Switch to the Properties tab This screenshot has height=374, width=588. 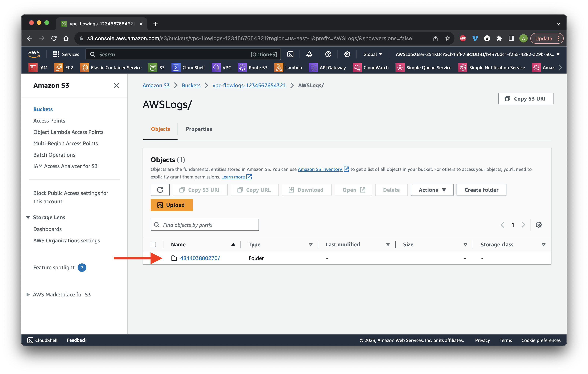pos(199,129)
